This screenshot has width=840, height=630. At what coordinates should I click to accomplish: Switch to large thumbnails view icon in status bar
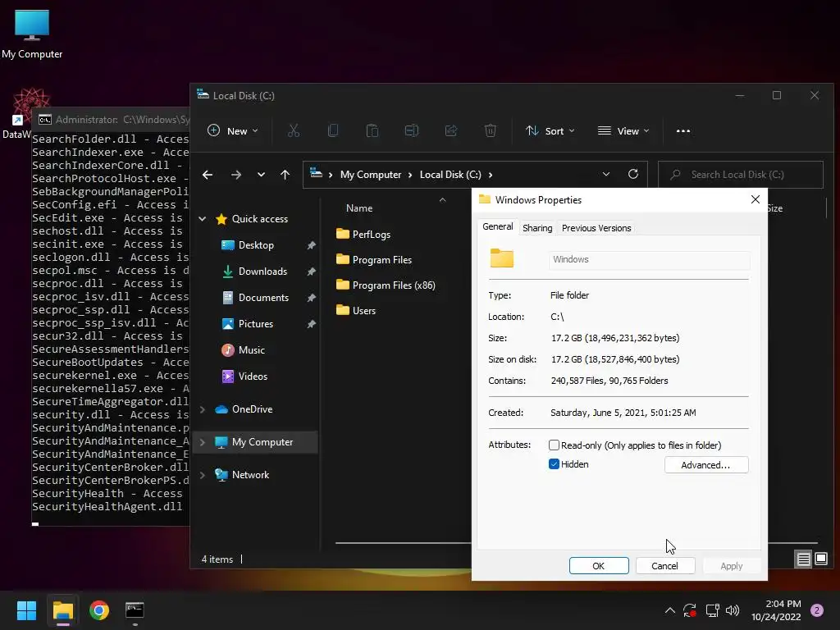point(820,559)
